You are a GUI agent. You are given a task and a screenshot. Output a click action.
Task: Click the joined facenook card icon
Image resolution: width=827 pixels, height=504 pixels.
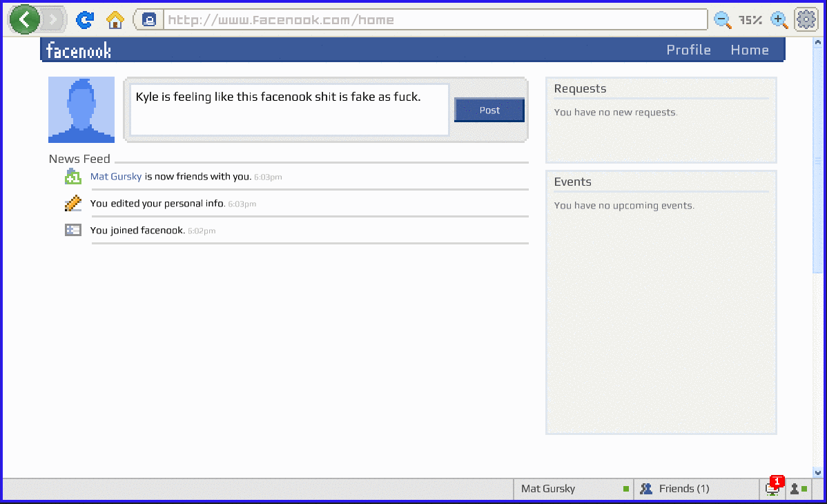point(72,230)
